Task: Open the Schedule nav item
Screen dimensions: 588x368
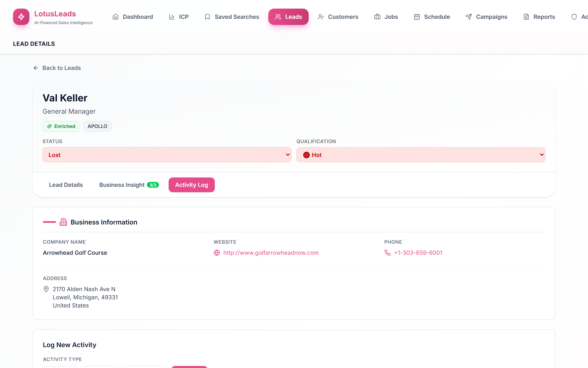Action: pos(432,17)
